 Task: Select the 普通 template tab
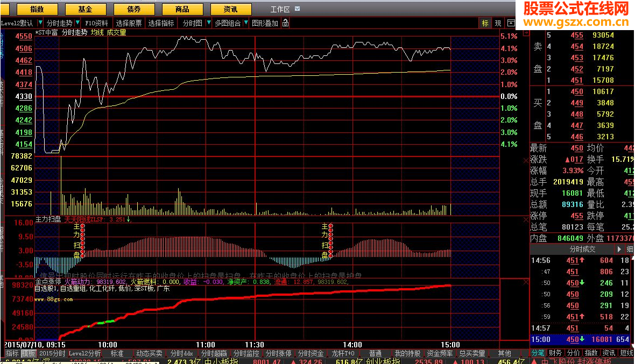tap(376, 353)
